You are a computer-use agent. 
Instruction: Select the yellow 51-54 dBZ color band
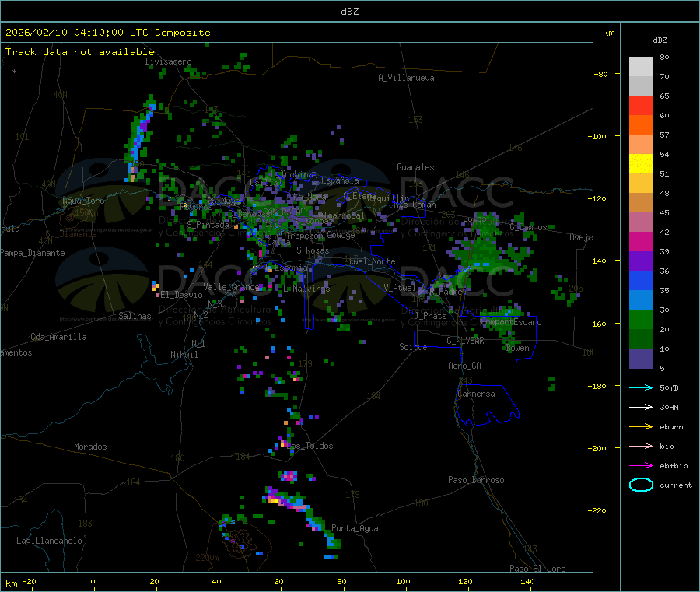(641, 164)
